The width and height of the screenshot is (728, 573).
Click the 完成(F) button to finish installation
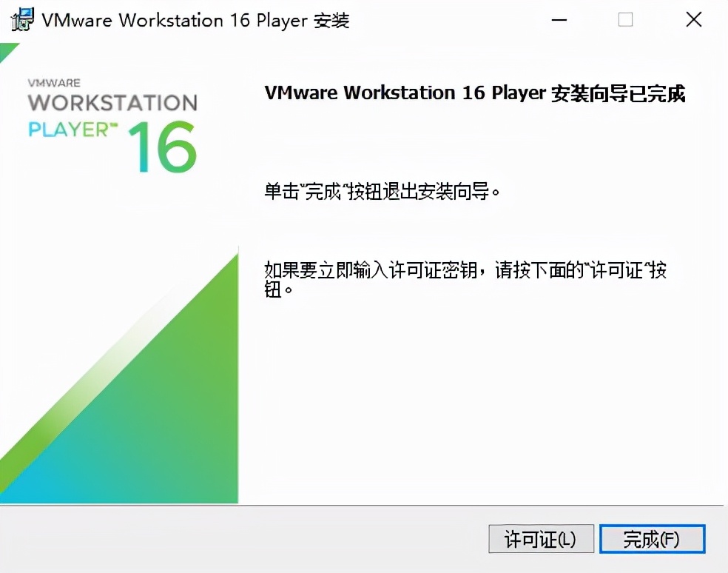point(652,540)
